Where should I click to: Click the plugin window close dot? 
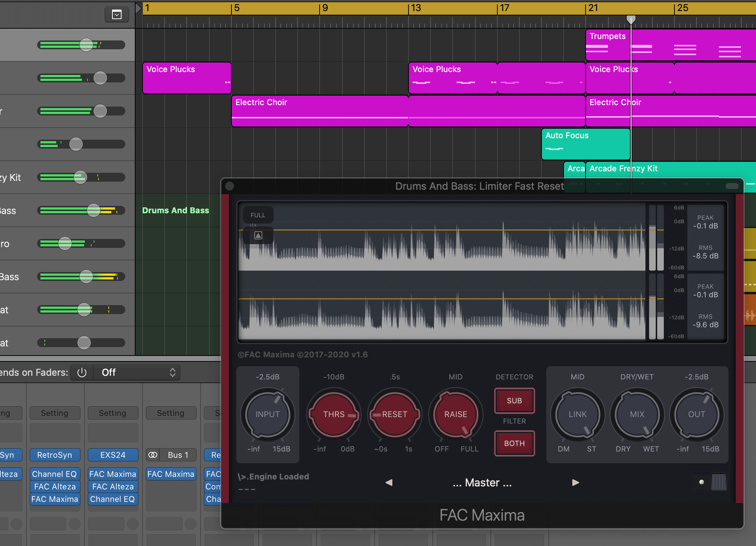pos(230,186)
